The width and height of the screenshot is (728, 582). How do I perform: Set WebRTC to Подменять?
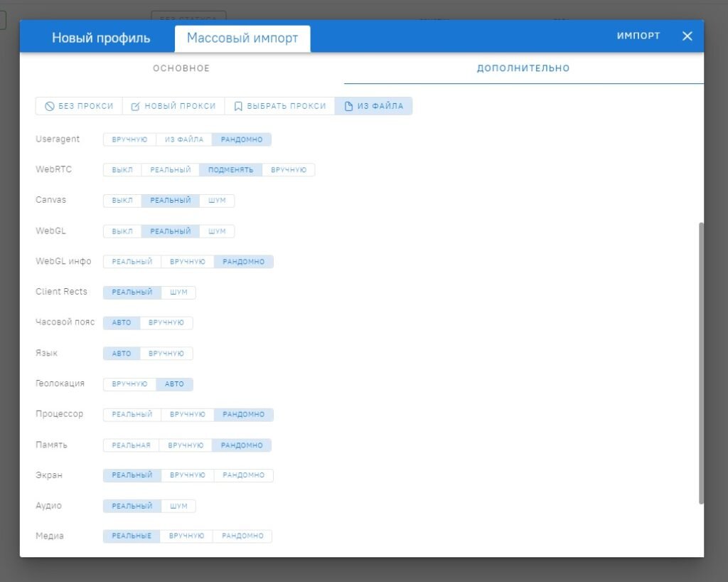click(231, 169)
